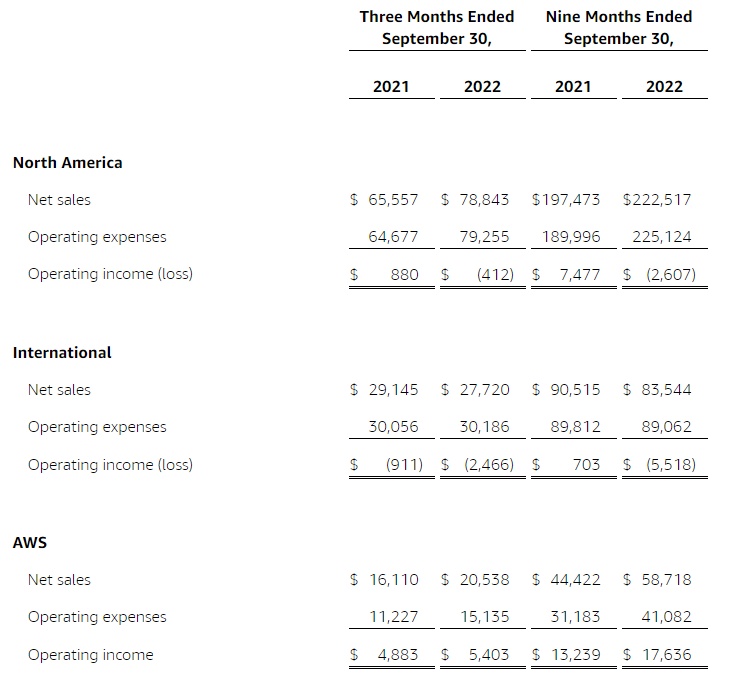Screen dimensions: 737x678
Task: Select the 4,883 AWS operating income value
Action: [x=394, y=655]
